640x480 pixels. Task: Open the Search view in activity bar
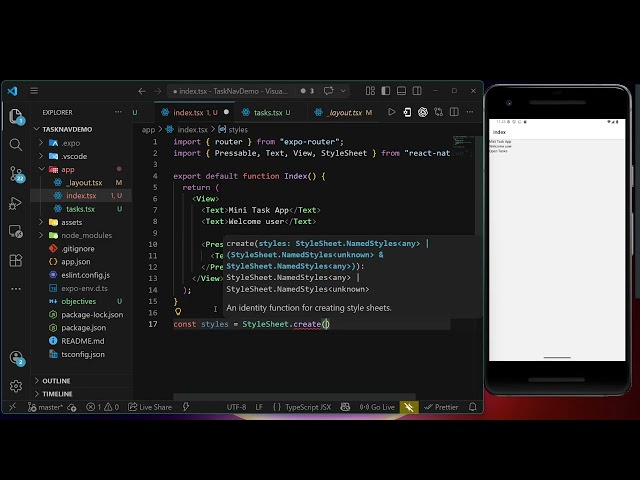pos(16,145)
